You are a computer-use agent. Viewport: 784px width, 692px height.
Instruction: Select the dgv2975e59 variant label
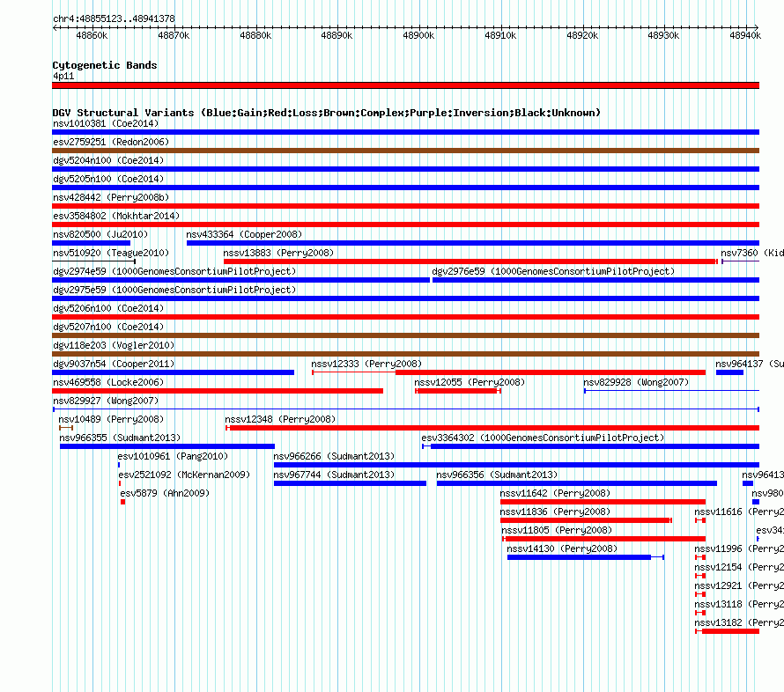174,290
